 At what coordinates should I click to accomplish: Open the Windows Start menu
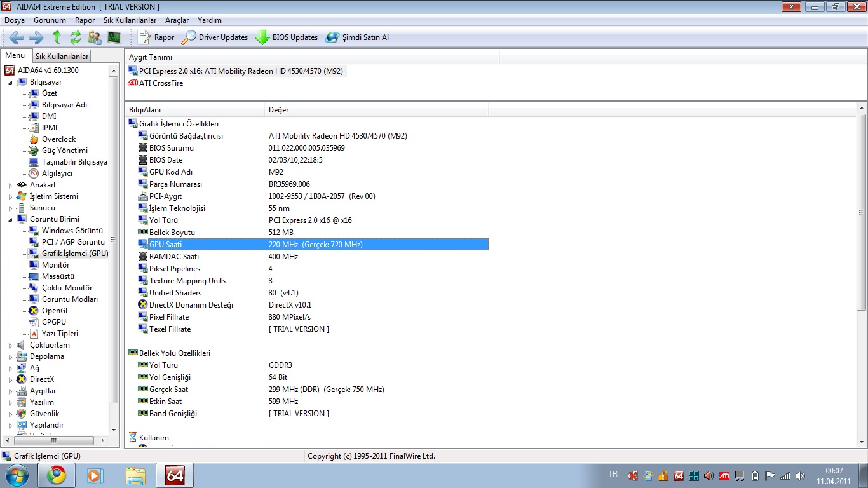point(16,475)
